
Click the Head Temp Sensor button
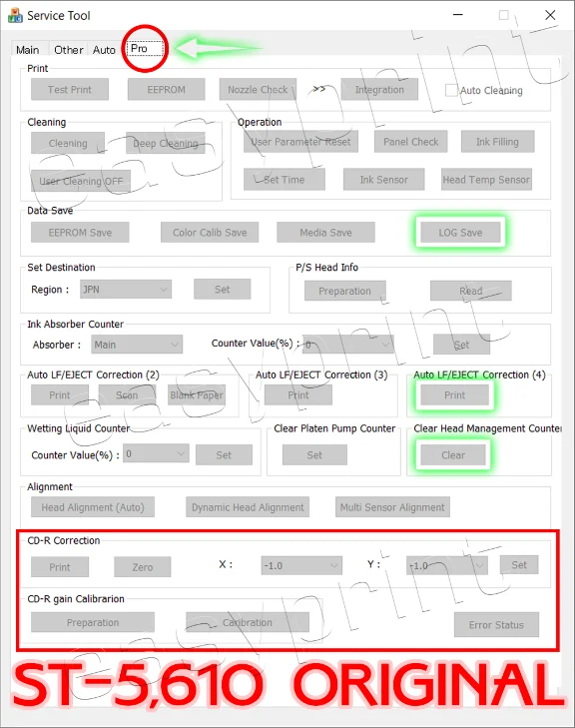pos(486,179)
